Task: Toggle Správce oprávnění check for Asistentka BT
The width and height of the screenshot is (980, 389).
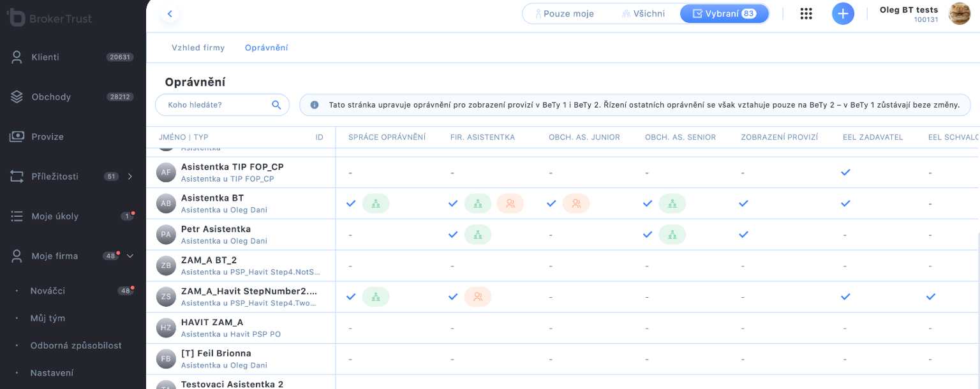Action: (x=351, y=203)
